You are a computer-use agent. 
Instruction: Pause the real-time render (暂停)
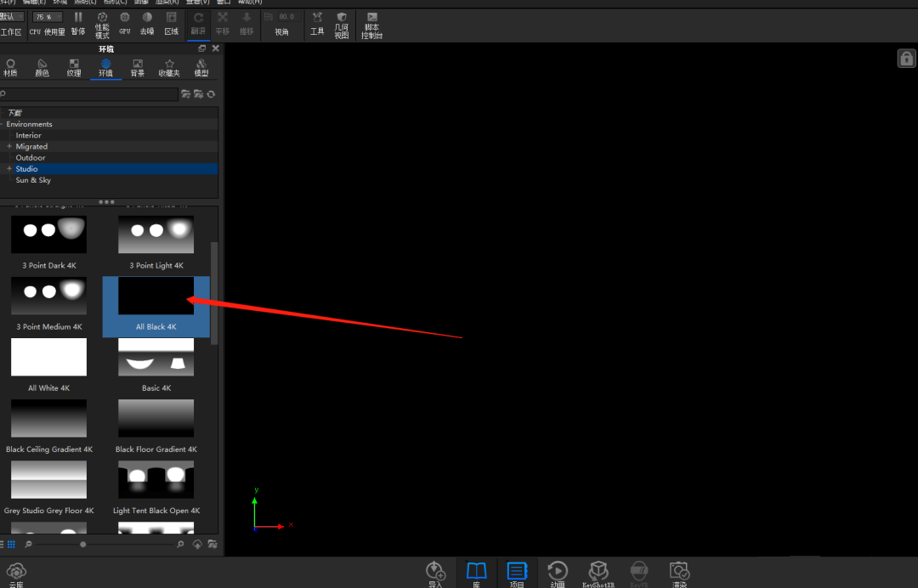pos(78,22)
